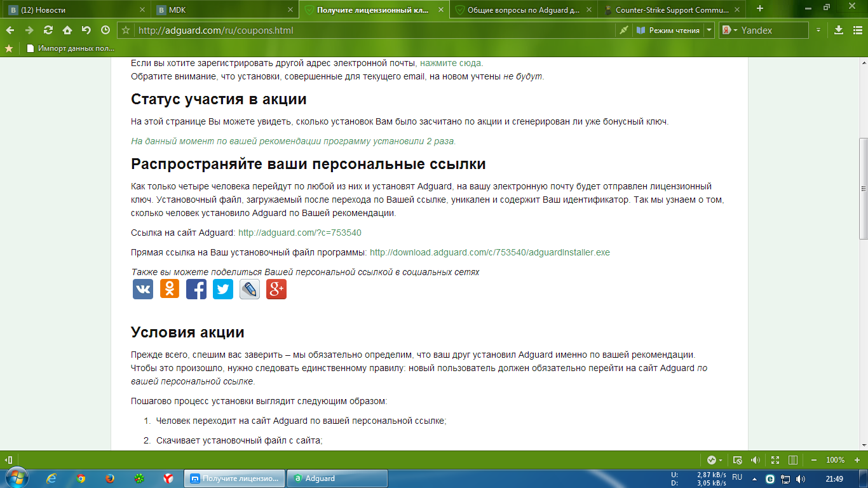Open Ad Hunter icon in status bar
This screenshot has width=868, height=488.
click(738, 459)
